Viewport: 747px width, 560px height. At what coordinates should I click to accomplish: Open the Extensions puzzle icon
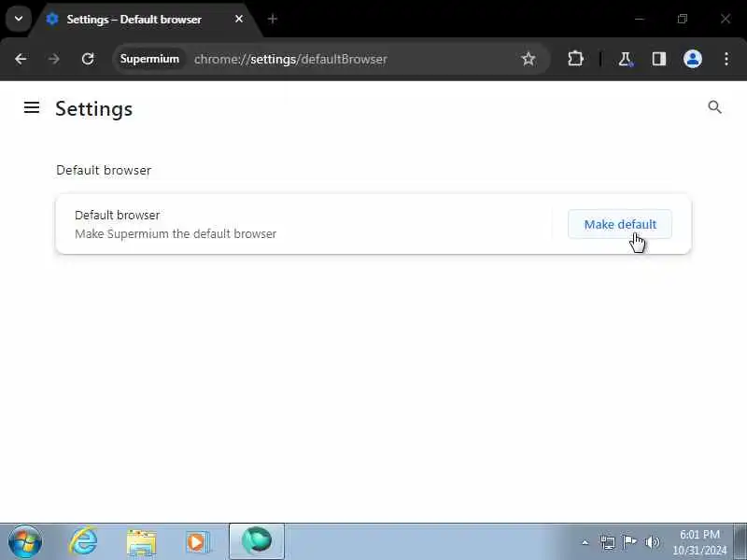point(575,59)
